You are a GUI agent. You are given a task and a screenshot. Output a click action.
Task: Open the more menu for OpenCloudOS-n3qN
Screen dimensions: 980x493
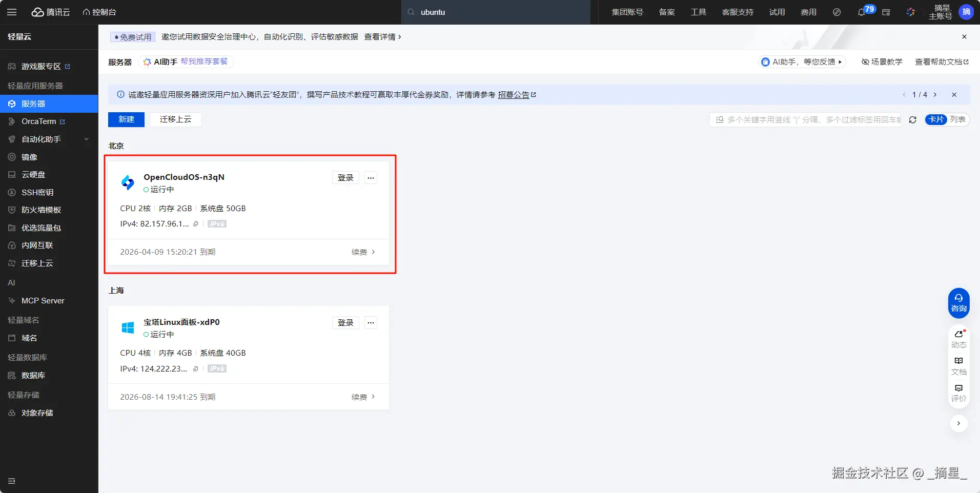(x=371, y=178)
